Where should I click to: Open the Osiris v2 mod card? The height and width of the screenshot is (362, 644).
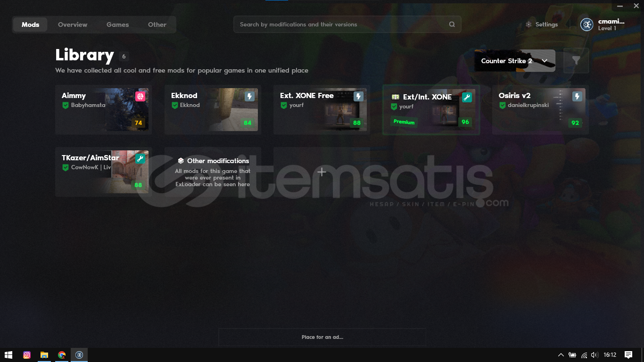540,110
